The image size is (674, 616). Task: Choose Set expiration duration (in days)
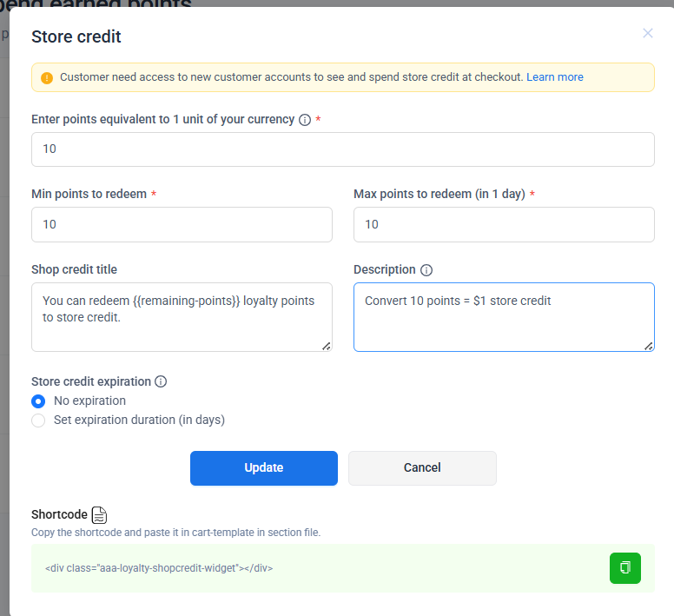(x=38, y=421)
